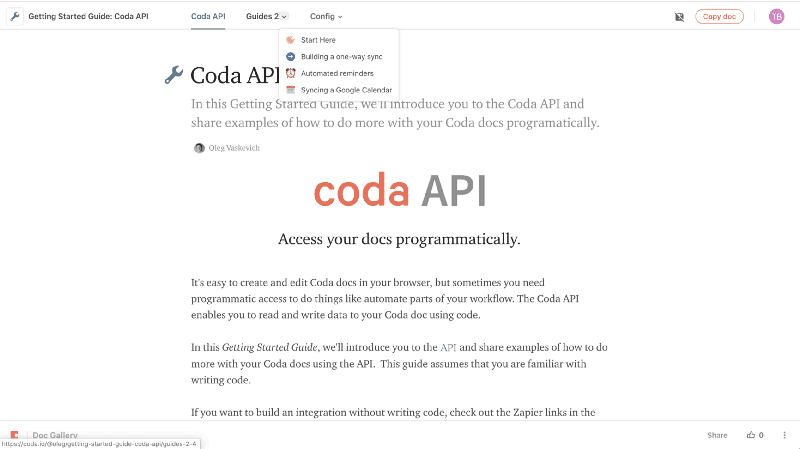Expand the Config dropdown chevron
The image size is (800, 449).
(340, 17)
